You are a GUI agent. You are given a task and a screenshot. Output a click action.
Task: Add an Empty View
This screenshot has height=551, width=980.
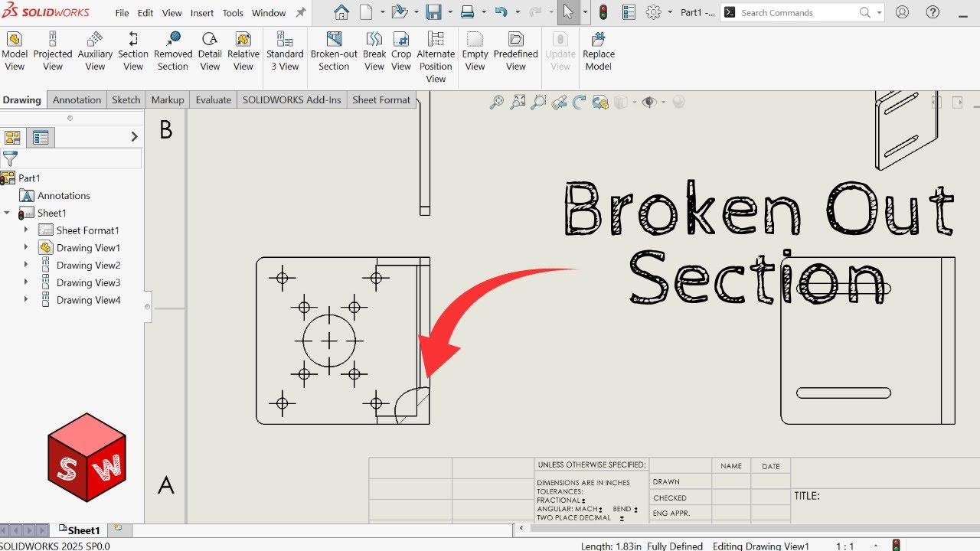(475, 51)
